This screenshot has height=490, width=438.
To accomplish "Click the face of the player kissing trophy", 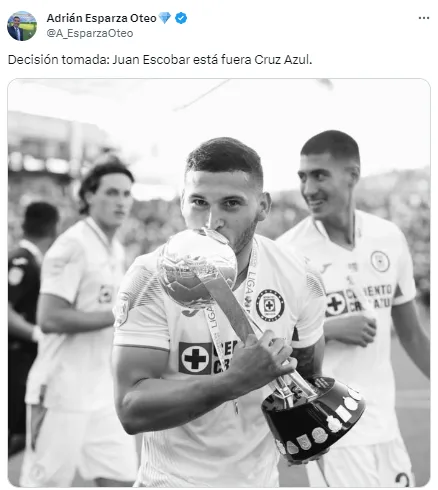I will (224, 203).
